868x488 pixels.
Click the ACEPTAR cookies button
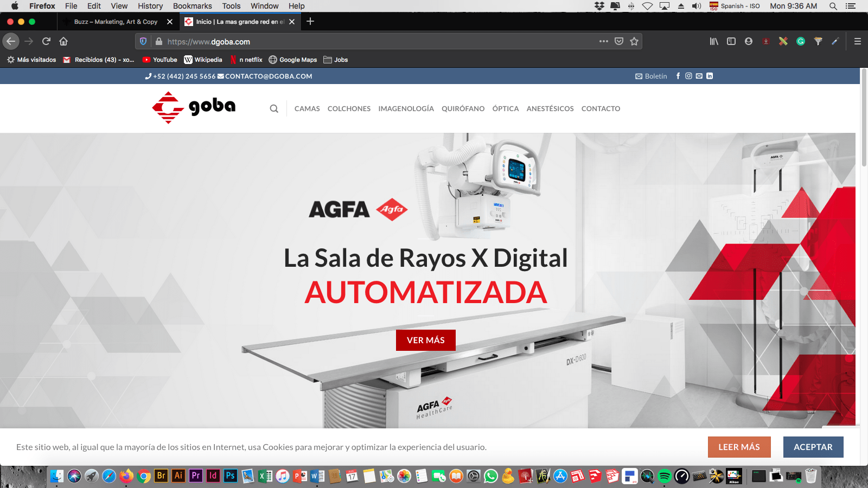click(x=813, y=447)
